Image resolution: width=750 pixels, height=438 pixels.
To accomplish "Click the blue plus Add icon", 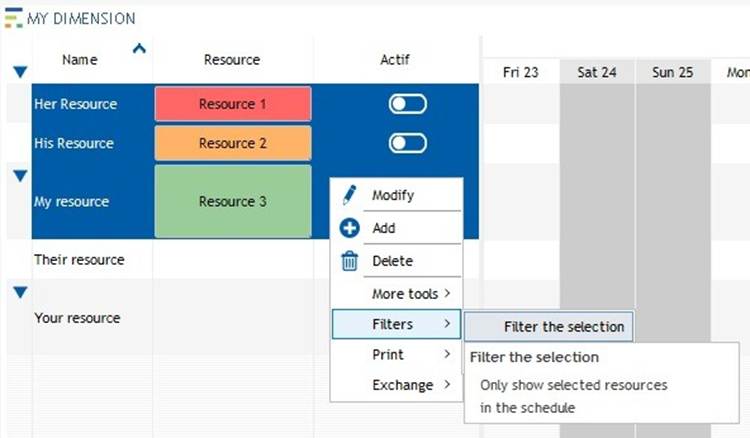I will point(349,228).
